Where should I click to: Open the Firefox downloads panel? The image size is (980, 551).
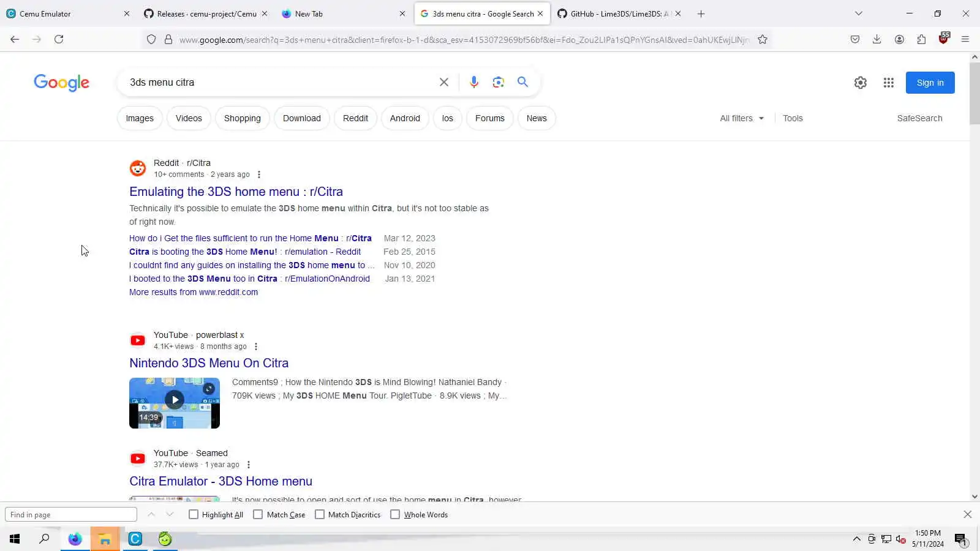pos(877,39)
